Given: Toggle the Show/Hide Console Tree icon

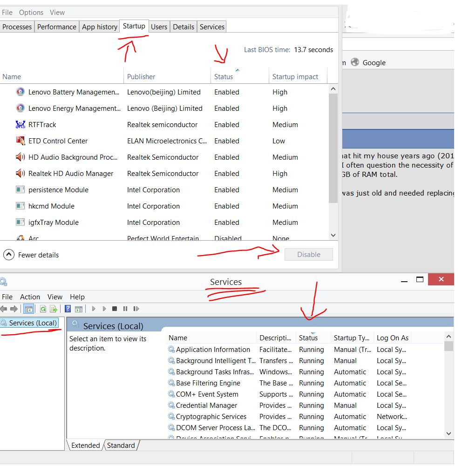Looking at the screenshot, I should 29,309.
